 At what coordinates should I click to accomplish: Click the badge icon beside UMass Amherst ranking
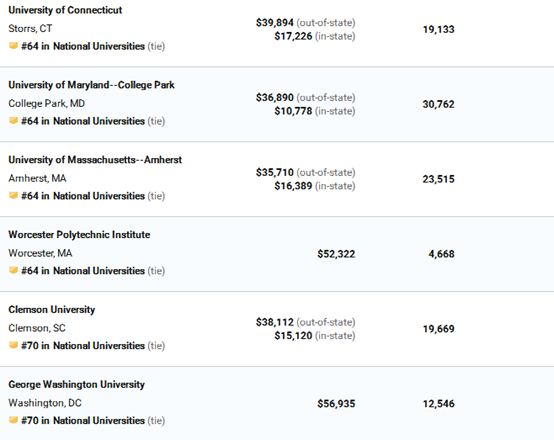pos(13,196)
